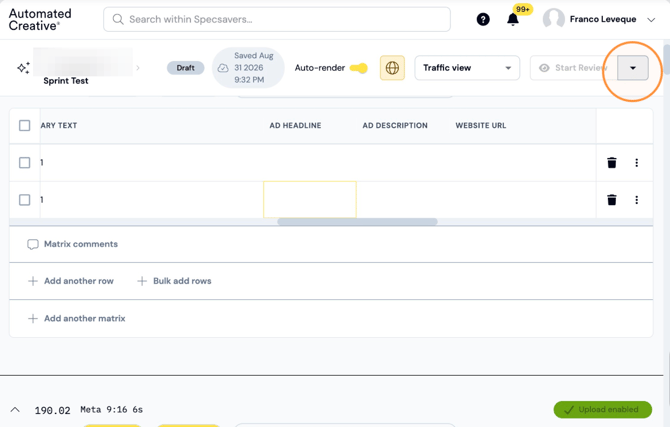
Task: Click the WEBSITE URL column header
Action: tap(481, 125)
